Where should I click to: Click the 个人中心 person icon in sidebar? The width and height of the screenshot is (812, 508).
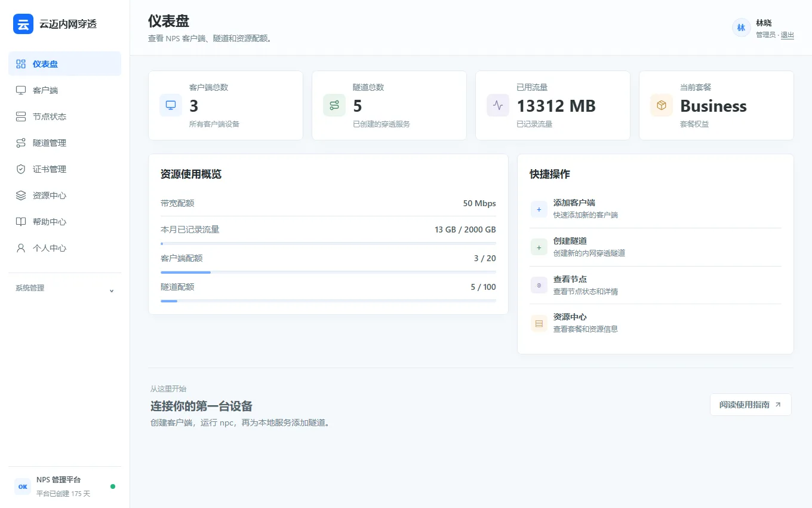[21, 248]
